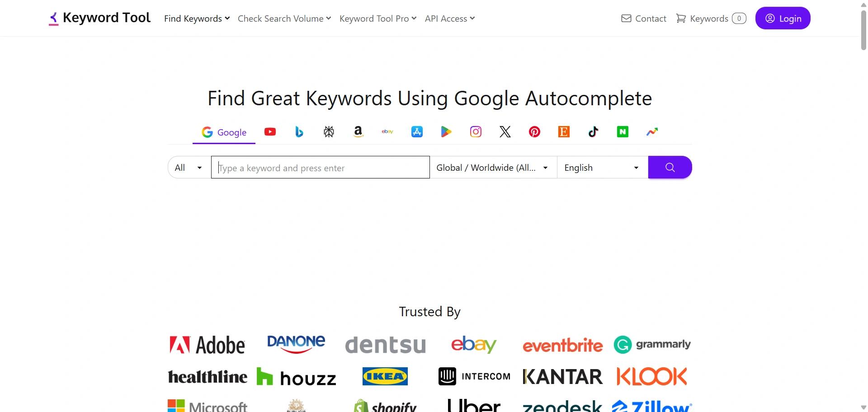Click the Contact envelope link
This screenshot has width=868, height=412.
(644, 19)
